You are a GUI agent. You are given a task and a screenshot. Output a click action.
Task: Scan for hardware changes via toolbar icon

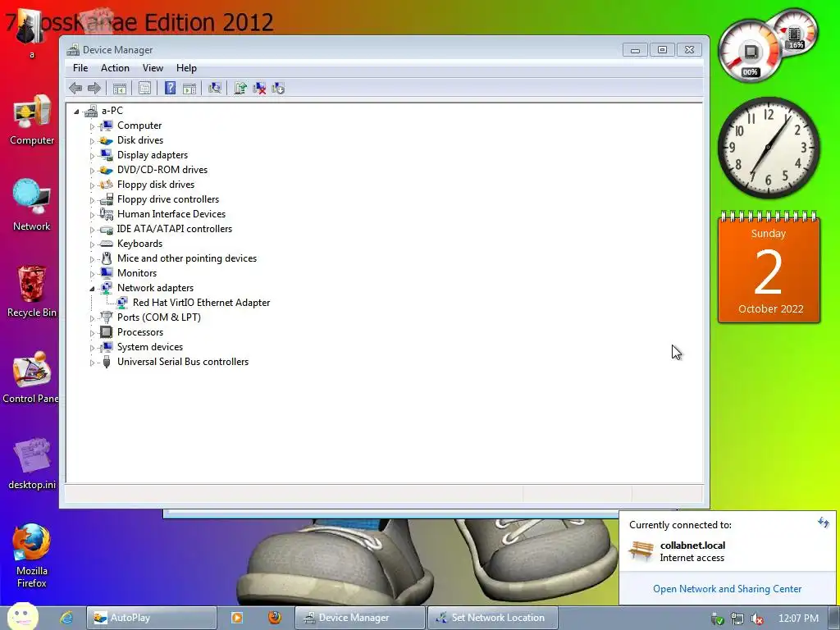[x=215, y=88]
